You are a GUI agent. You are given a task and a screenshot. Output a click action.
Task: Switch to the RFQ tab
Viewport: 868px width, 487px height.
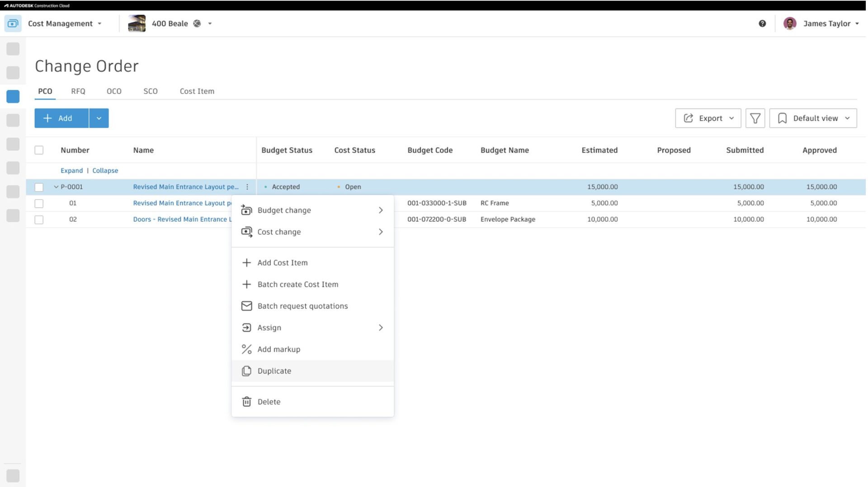click(x=78, y=91)
